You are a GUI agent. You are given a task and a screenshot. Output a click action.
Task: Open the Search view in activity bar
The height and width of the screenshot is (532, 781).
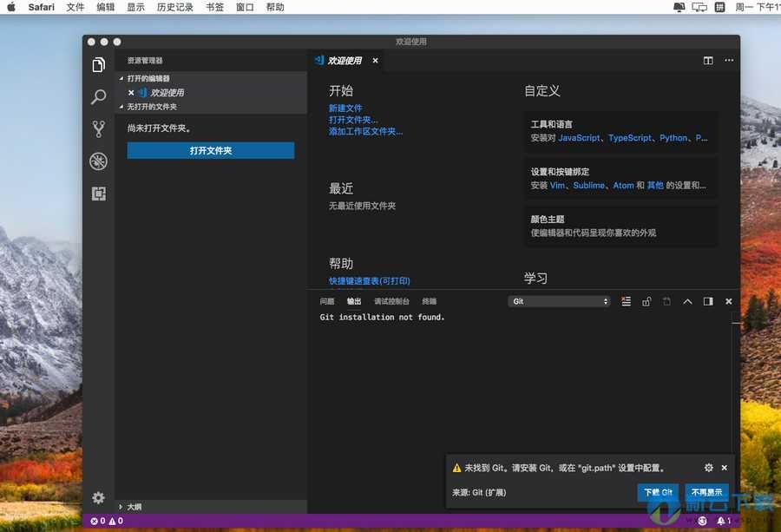[99, 97]
